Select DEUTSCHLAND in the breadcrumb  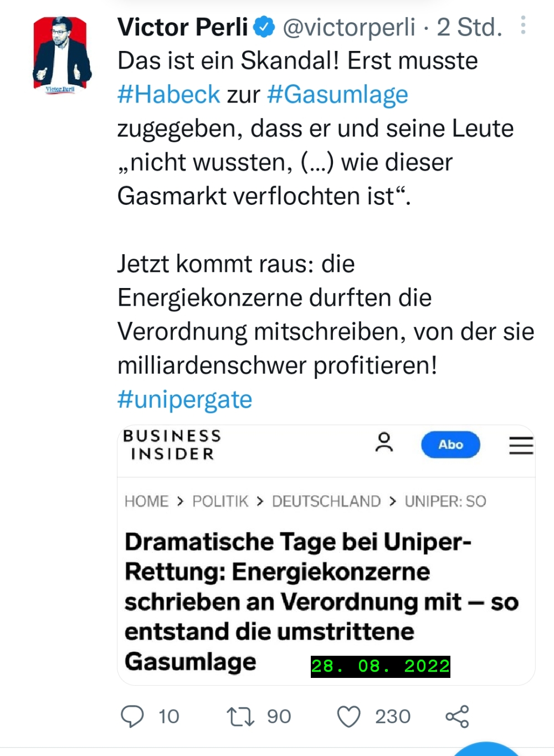click(326, 501)
